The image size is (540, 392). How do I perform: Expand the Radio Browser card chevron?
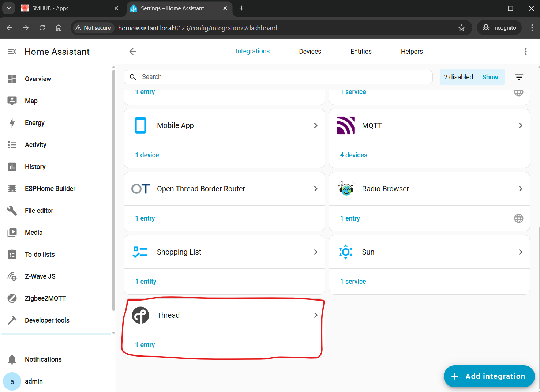(520, 189)
